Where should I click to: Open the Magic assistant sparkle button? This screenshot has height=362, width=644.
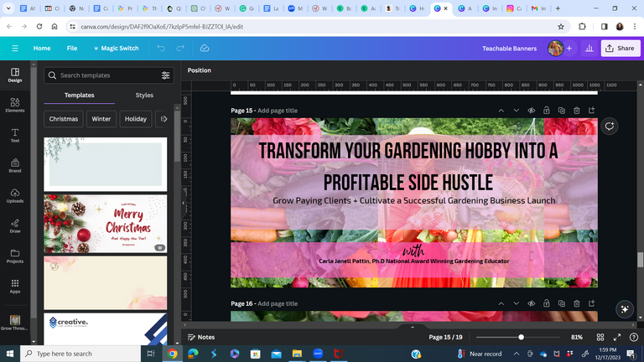[x=624, y=309]
